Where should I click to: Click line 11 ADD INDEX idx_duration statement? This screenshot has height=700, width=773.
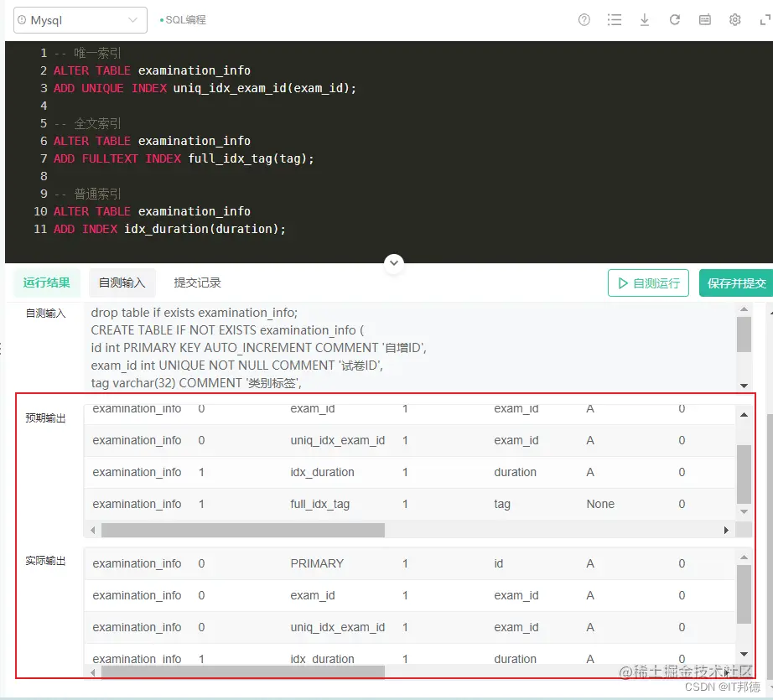pos(169,229)
